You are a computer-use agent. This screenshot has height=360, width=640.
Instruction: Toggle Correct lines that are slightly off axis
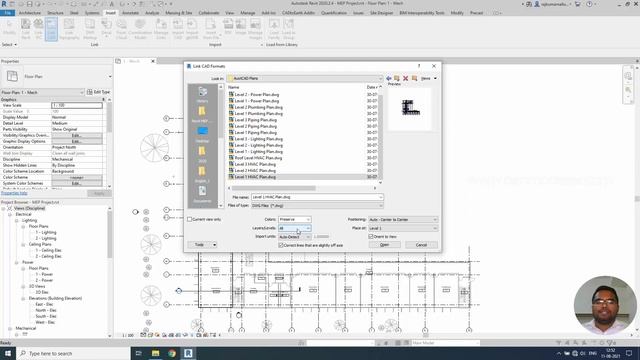pos(280,245)
